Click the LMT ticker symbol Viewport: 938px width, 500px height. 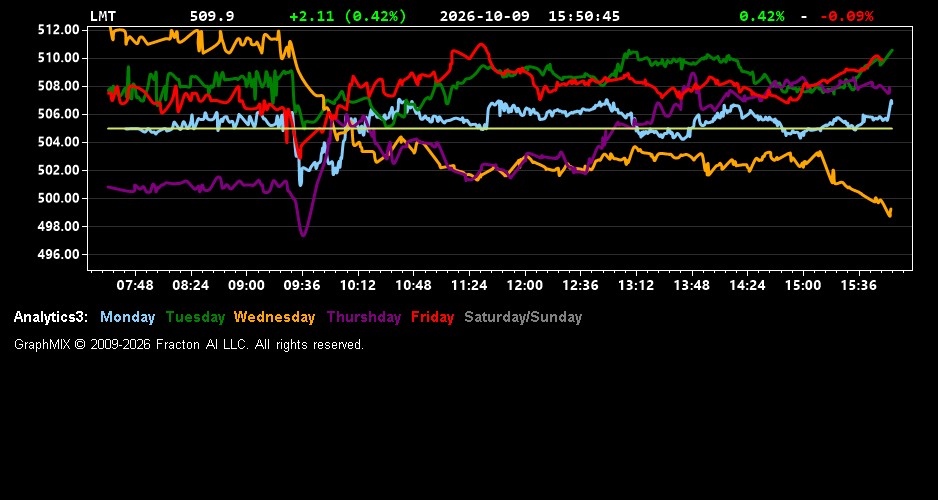point(103,16)
